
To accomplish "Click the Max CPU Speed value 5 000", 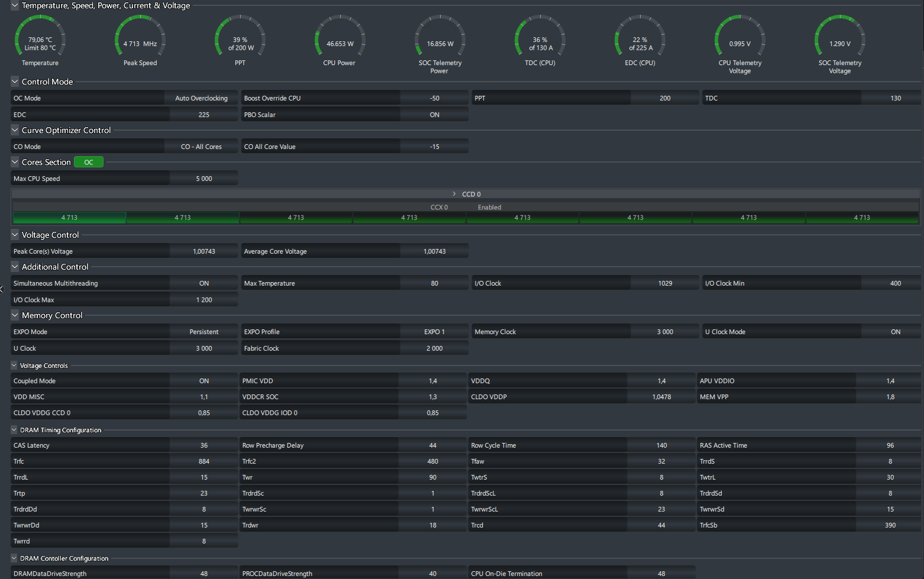I will click(204, 179).
